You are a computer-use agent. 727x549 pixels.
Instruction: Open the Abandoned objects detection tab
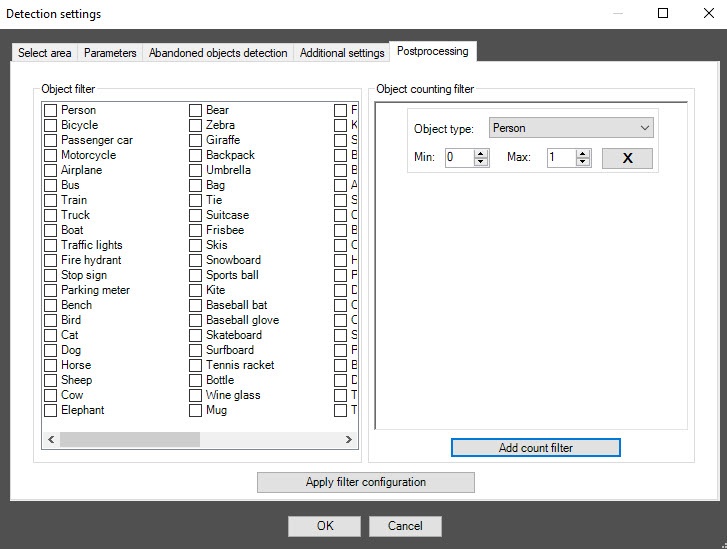tap(218, 53)
